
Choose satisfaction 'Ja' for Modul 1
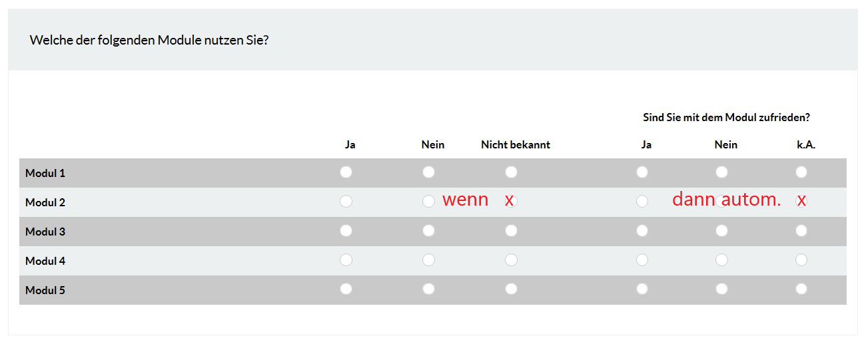pyautogui.click(x=642, y=172)
